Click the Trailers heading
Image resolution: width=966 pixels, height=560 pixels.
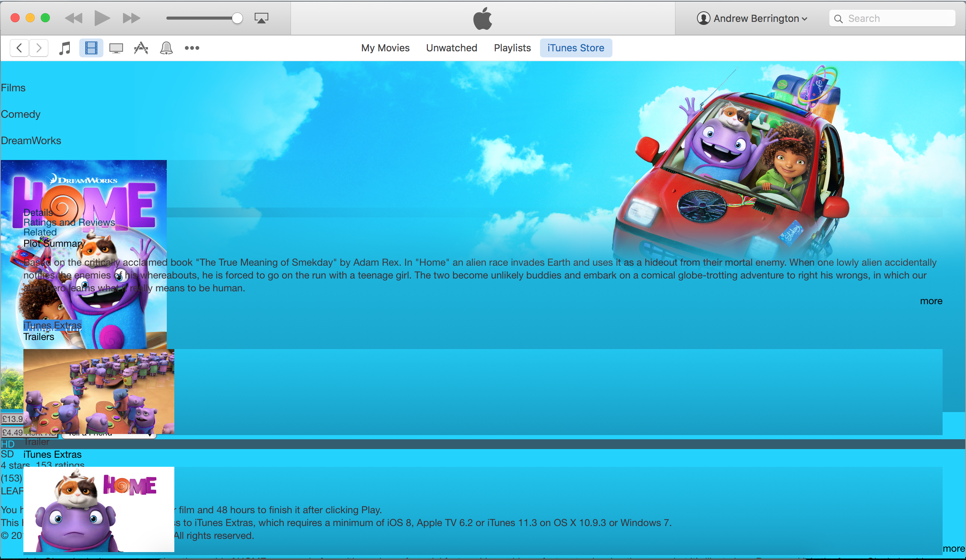[39, 337]
